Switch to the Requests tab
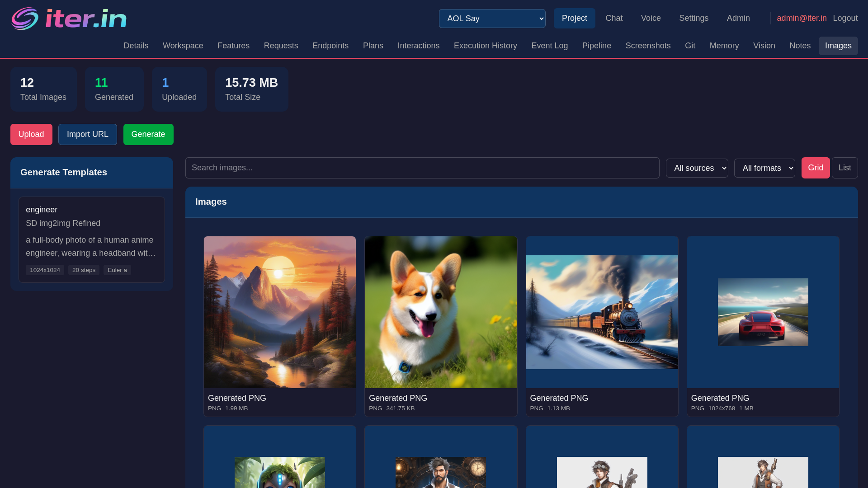Viewport: 868px width, 488px height. [x=281, y=46]
